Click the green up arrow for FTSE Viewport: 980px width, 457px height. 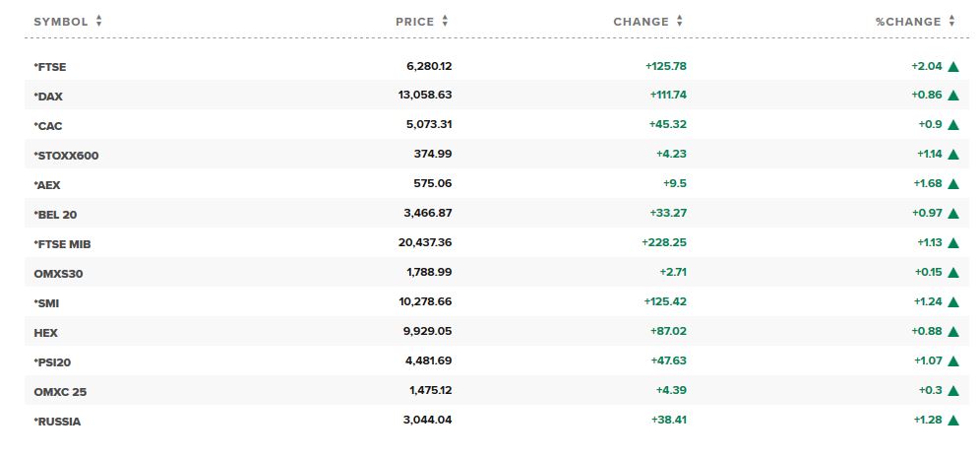(x=953, y=66)
